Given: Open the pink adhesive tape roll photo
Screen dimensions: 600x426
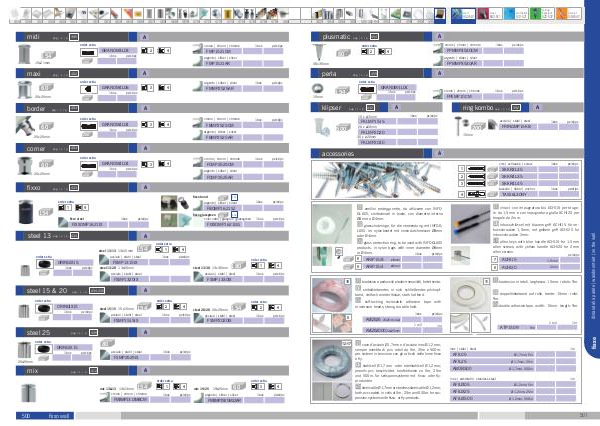Looking at the screenshot, I should [x=331, y=295].
